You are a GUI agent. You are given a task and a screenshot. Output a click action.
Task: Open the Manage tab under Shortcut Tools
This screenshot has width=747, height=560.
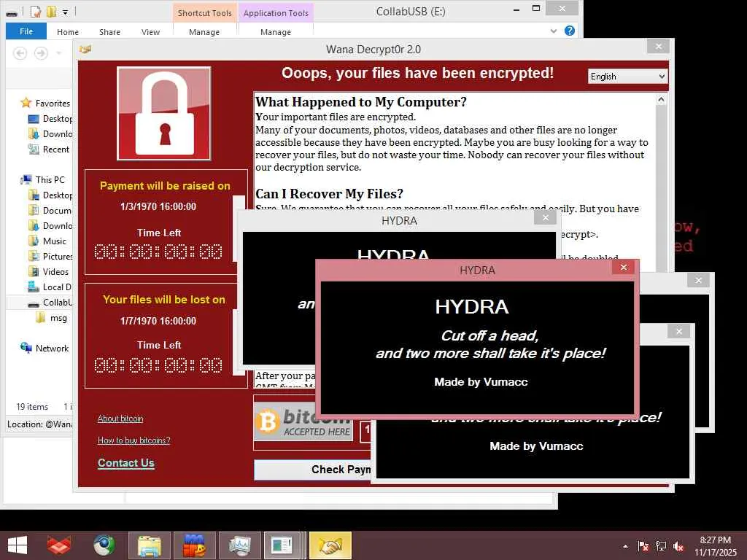tap(204, 32)
